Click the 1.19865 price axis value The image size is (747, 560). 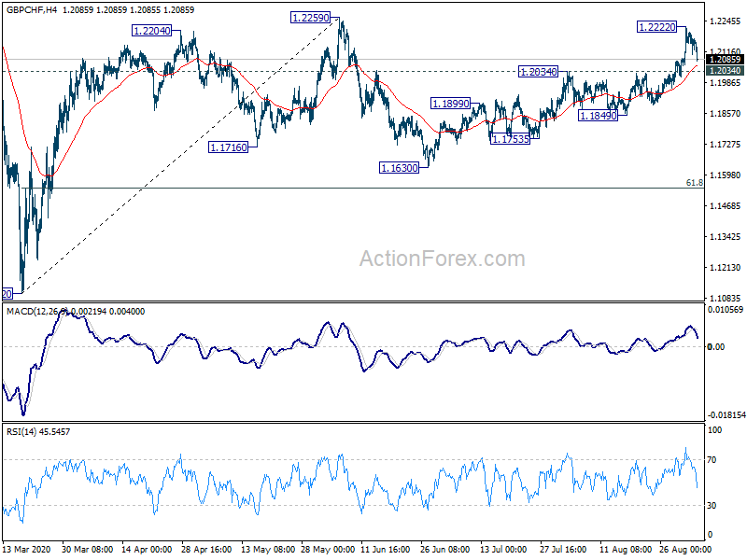pos(726,83)
